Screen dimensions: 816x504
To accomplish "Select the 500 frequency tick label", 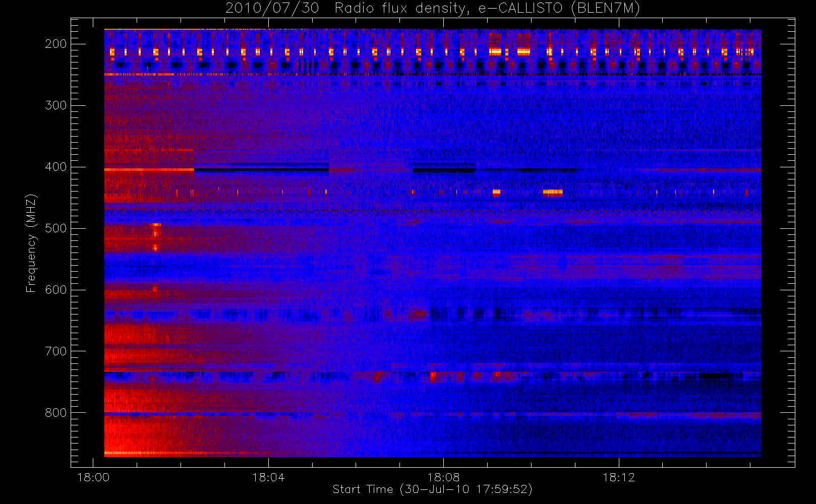I will [56, 228].
